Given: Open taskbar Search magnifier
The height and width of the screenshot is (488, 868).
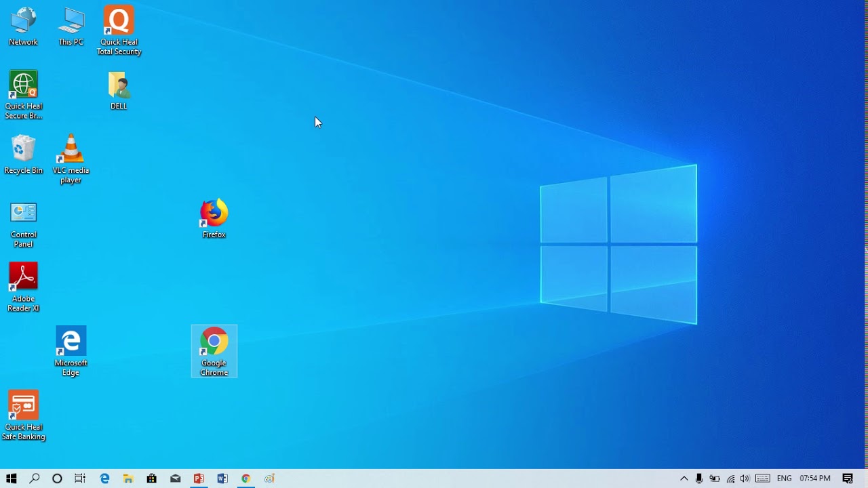Looking at the screenshot, I should [35, 479].
